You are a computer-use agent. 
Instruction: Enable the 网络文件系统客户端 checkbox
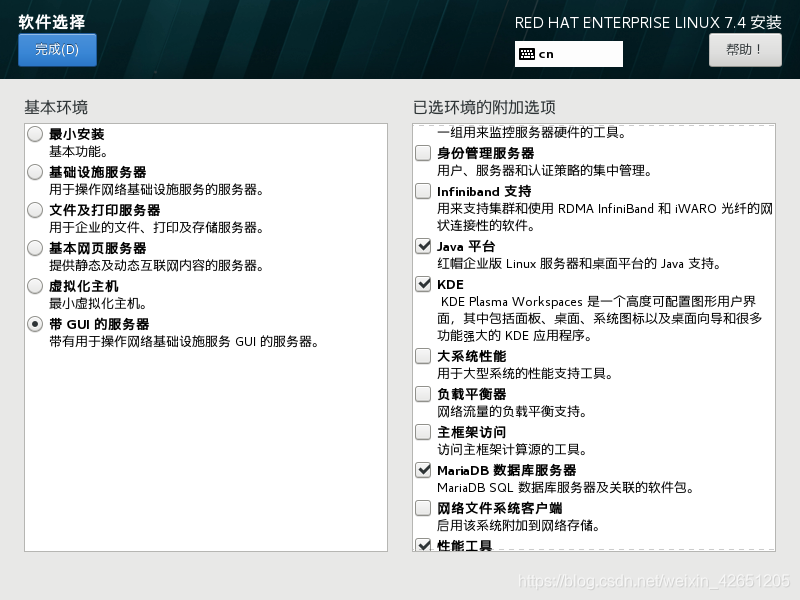pos(423,508)
